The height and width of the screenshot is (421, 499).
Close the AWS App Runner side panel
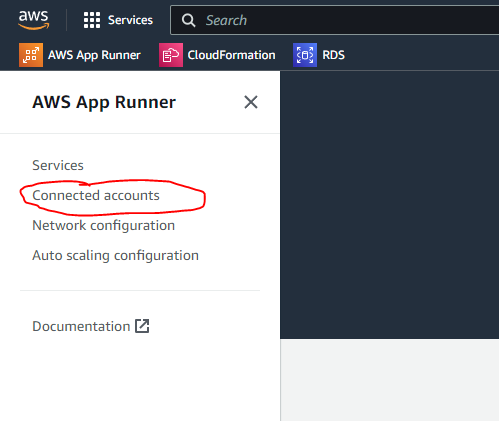[x=251, y=102]
